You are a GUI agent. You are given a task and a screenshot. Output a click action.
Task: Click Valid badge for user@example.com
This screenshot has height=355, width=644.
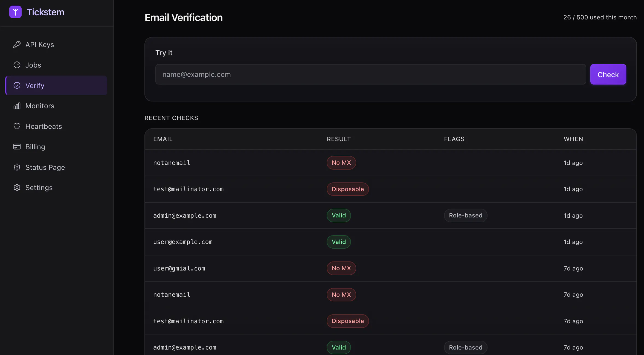click(x=339, y=242)
